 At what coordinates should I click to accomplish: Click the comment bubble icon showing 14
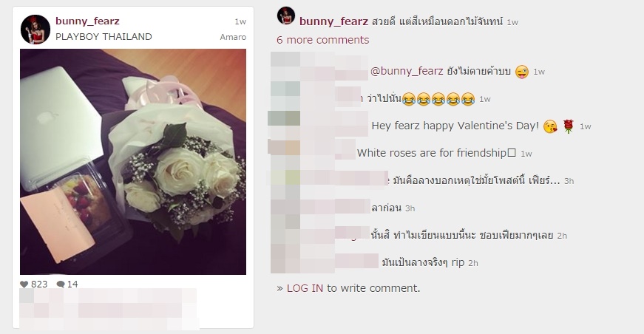[x=61, y=284]
